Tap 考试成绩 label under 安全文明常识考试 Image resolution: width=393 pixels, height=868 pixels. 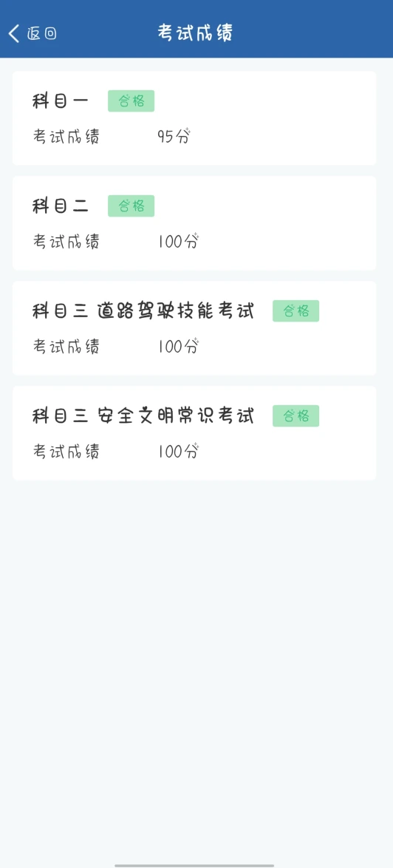[66, 452]
